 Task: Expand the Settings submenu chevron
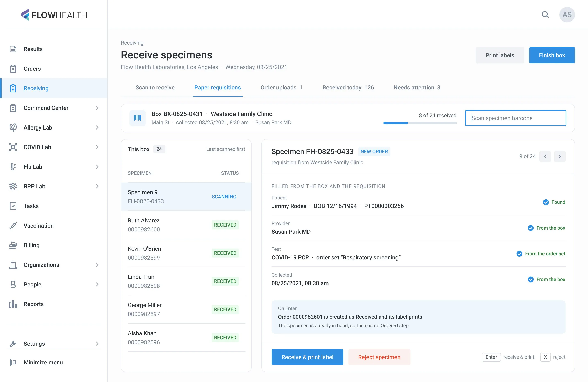[97, 343]
